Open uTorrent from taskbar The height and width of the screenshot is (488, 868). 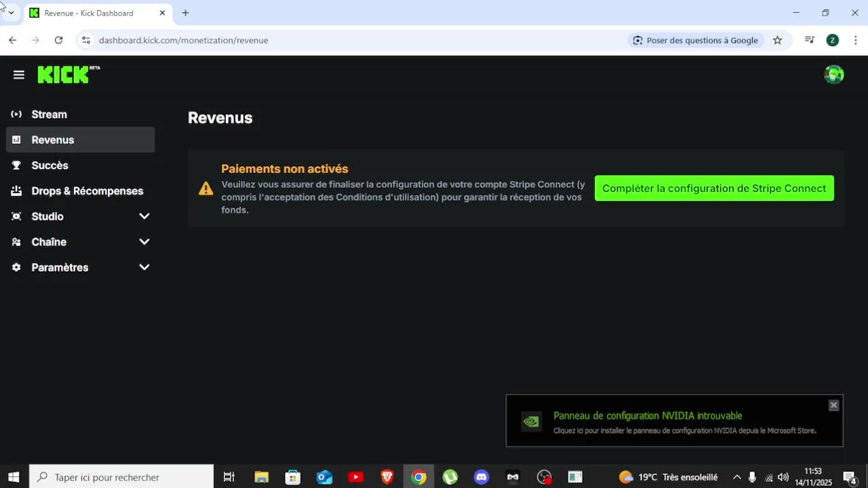(x=450, y=477)
